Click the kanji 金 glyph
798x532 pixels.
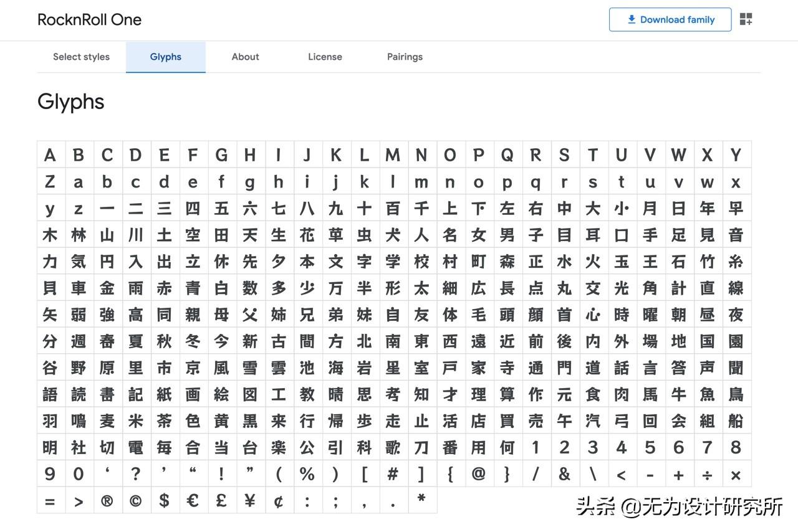coord(107,288)
